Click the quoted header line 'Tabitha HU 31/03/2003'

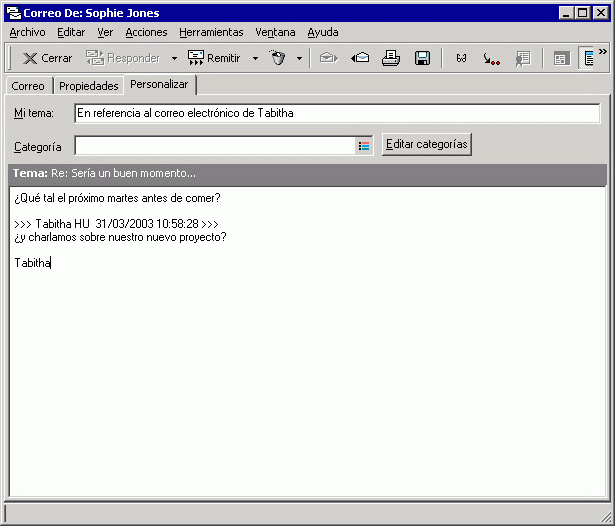point(116,224)
